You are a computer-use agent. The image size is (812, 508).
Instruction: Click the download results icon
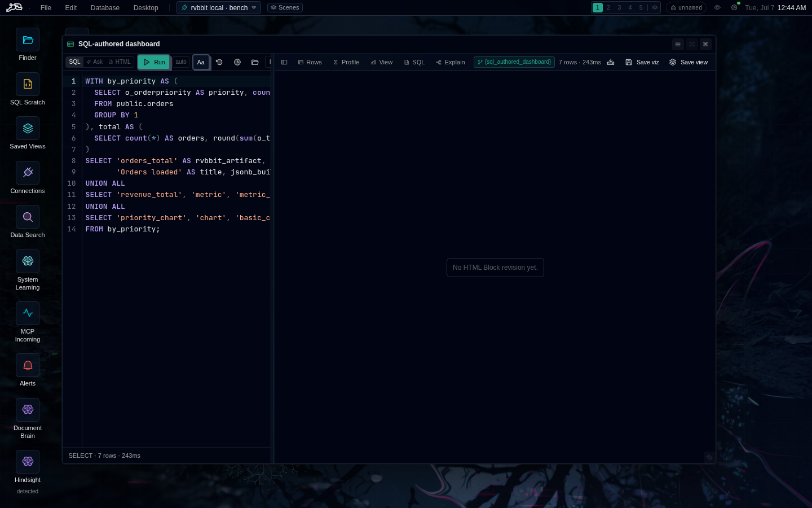click(611, 62)
